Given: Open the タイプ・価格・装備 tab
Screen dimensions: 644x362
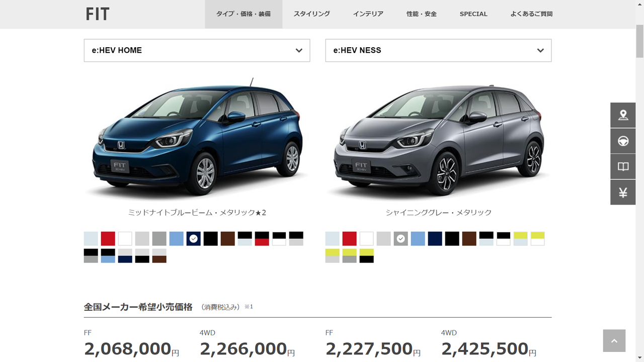Looking at the screenshot, I should pyautogui.click(x=244, y=14).
